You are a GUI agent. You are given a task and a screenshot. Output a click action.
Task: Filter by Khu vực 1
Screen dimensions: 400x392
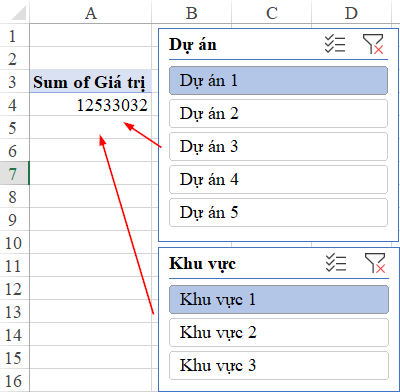click(x=279, y=299)
